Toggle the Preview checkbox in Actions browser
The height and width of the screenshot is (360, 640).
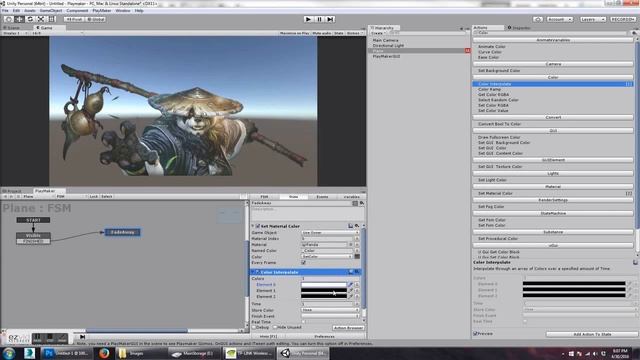[x=476, y=333]
